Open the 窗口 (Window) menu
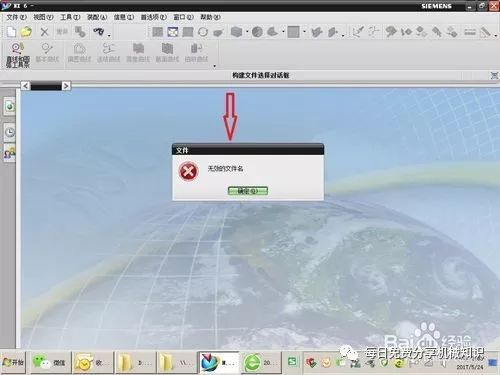500x375 pixels. tap(183, 17)
